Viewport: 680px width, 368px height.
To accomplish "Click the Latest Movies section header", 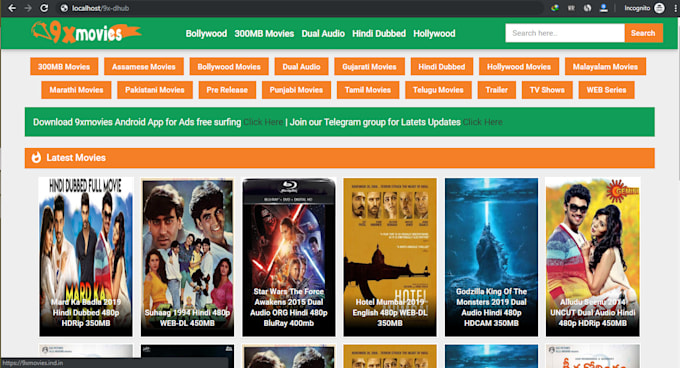I will (340, 158).
